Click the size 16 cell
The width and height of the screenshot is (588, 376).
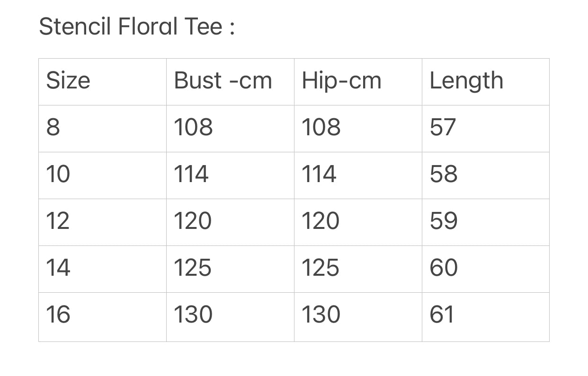coord(102,317)
